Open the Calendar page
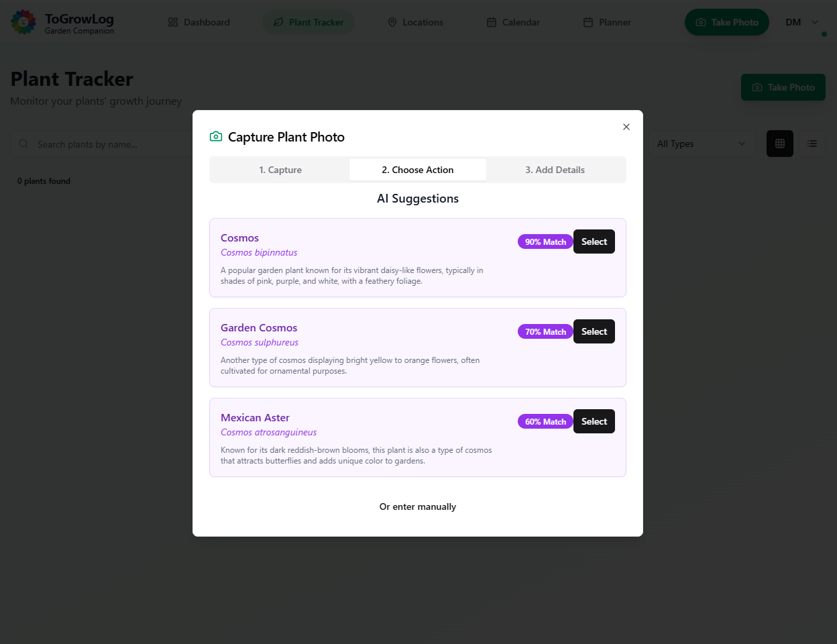The width and height of the screenshot is (837, 644). (513, 22)
